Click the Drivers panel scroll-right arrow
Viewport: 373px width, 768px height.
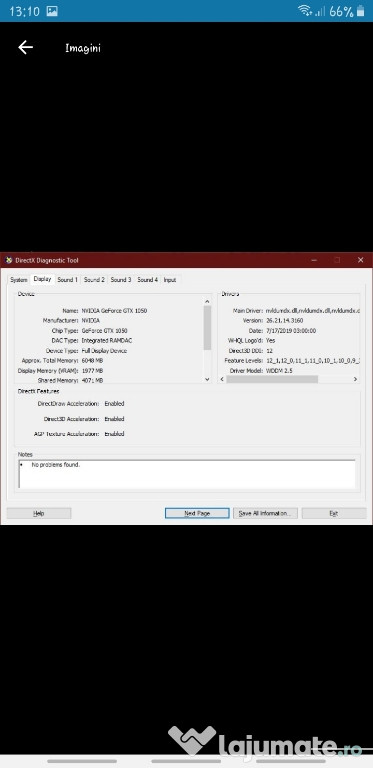[x=355, y=379]
